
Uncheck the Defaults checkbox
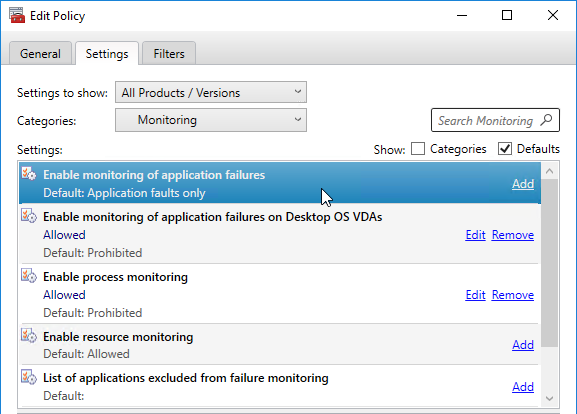click(505, 149)
